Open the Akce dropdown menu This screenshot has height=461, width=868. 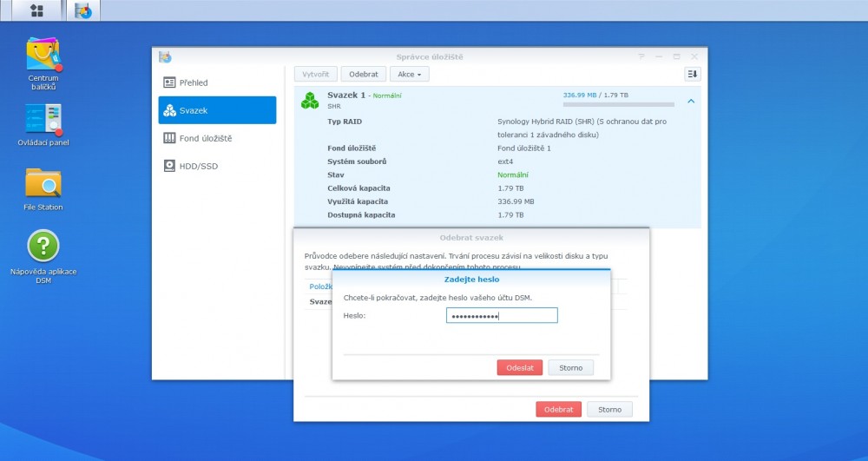pyautogui.click(x=409, y=75)
